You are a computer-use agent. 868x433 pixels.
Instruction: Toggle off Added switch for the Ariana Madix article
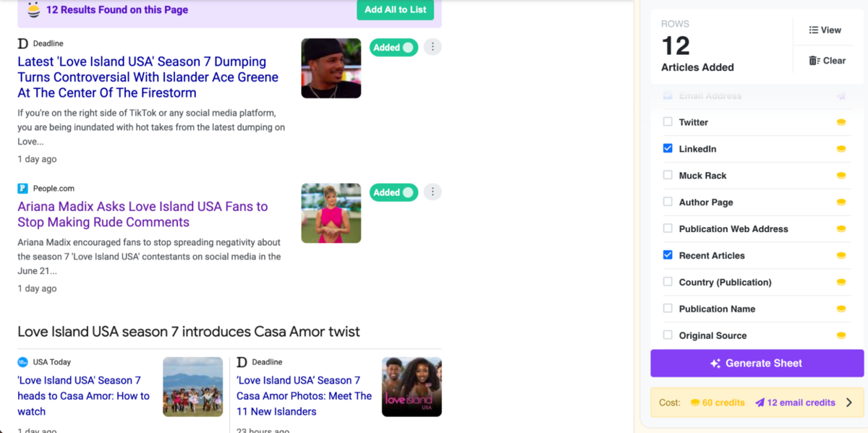coord(394,193)
